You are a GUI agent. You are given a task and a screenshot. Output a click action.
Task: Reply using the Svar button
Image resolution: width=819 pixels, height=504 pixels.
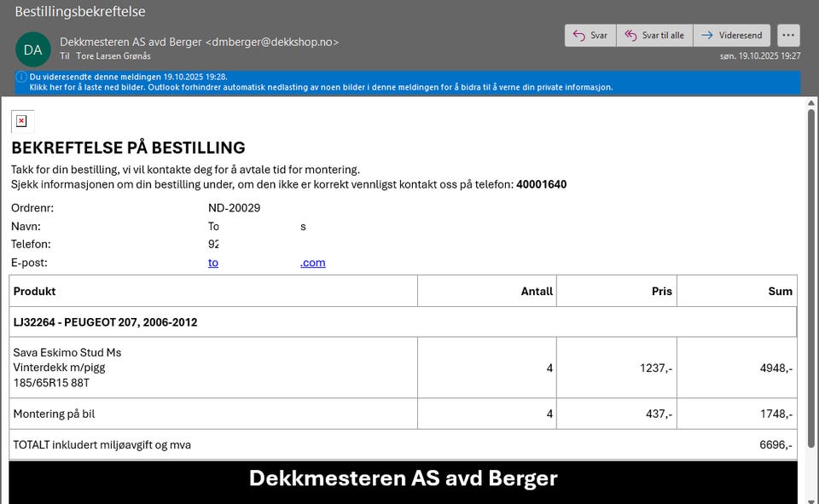(x=590, y=36)
